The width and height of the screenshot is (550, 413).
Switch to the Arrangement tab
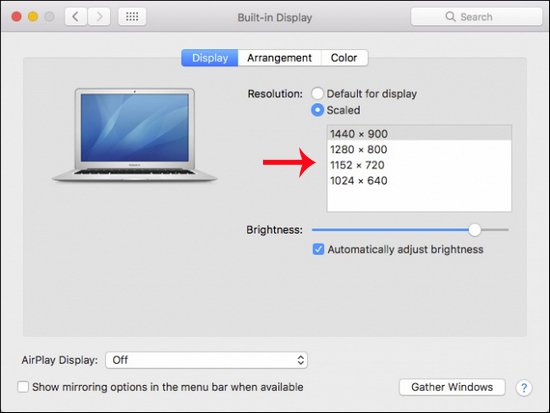(279, 58)
